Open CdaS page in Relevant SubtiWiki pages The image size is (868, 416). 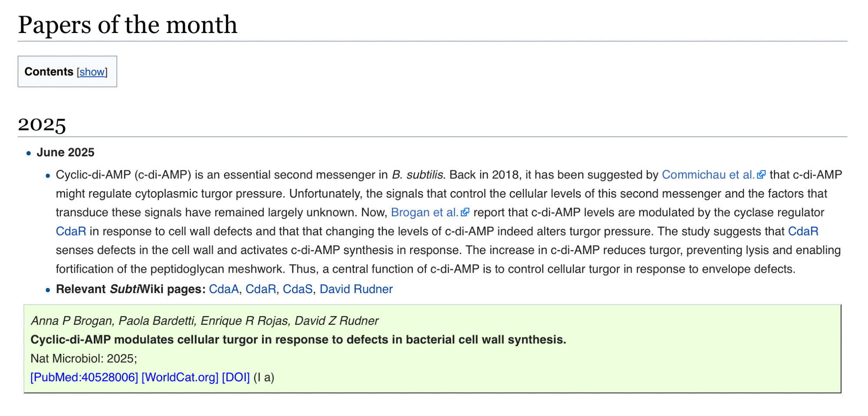297,289
